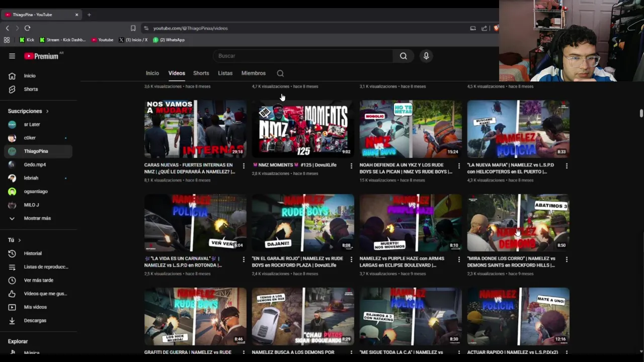This screenshot has height=362, width=644.
Task: Click the page vertical scrollbar thumb
Action: pyautogui.click(x=641, y=113)
